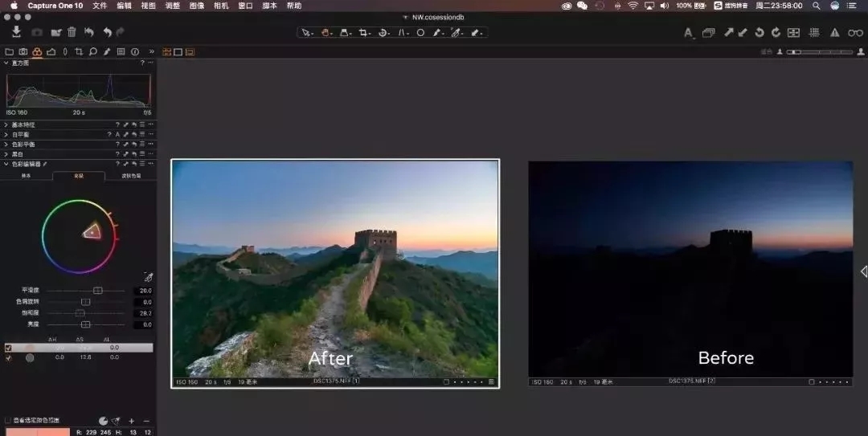868x436 pixels.
Task: Uncheck the second color range checkbox
Action: click(x=9, y=357)
